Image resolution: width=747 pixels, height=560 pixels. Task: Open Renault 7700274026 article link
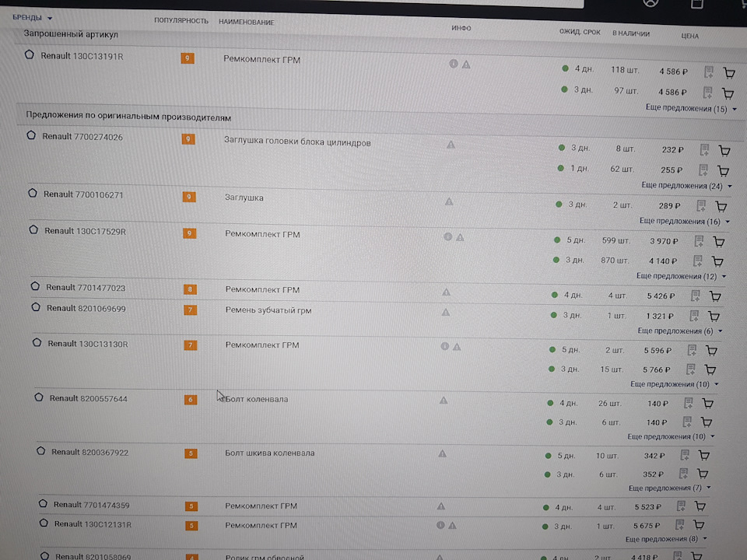[x=82, y=137]
